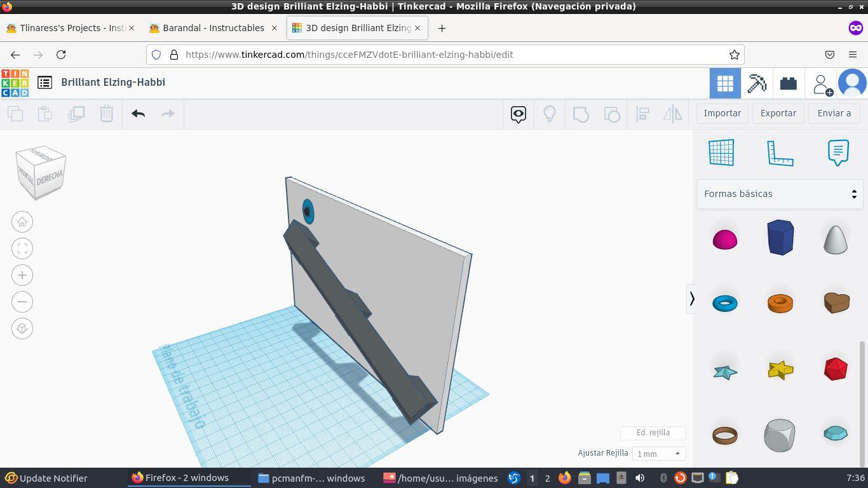This screenshot has width=868, height=488.
Task: Select the Ruler tool
Action: (780, 152)
